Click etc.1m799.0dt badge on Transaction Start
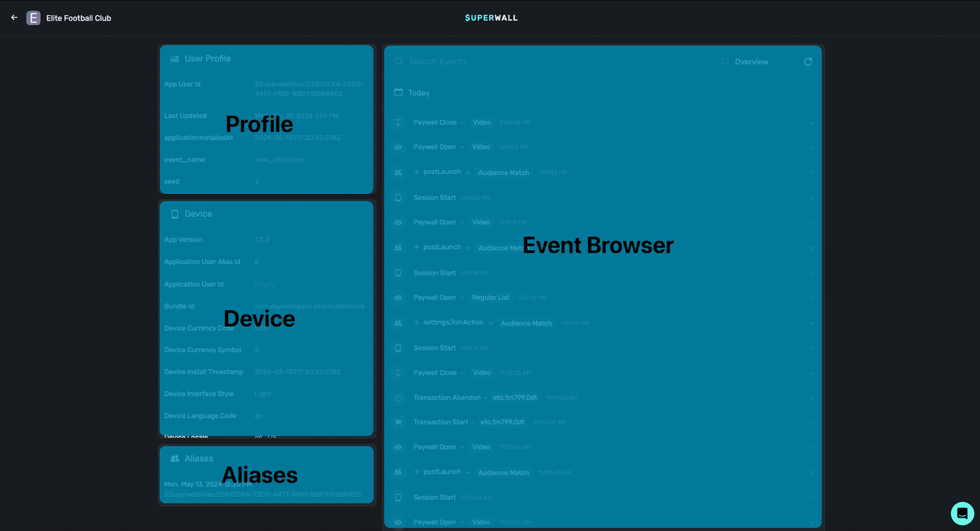This screenshot has width=980, height=531. pos(502,422)
